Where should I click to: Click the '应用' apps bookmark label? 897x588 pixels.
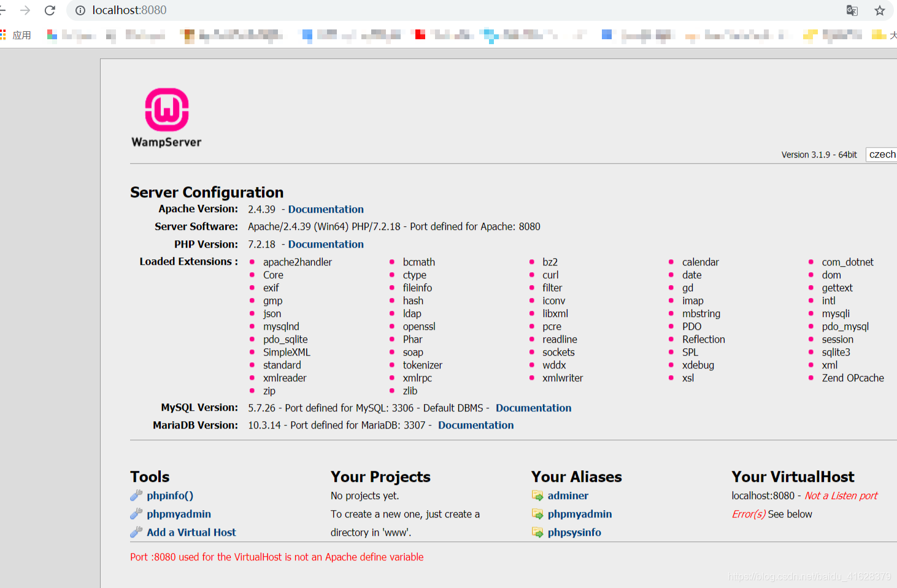click(21, 35)
